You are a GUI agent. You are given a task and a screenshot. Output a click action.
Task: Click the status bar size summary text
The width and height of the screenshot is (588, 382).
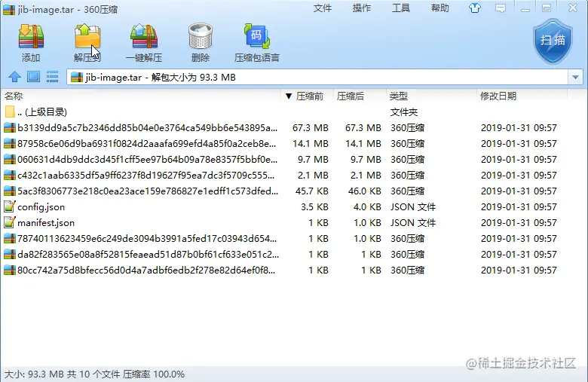click(94, 374)
